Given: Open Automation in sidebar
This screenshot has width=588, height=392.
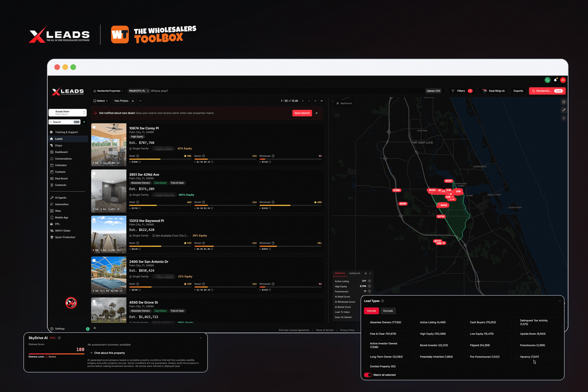Looking at the screenshot, I should 62,205.
